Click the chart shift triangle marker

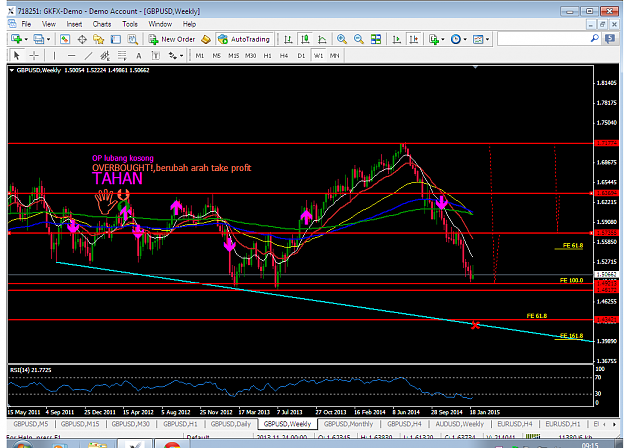click(x=475, y=67)
